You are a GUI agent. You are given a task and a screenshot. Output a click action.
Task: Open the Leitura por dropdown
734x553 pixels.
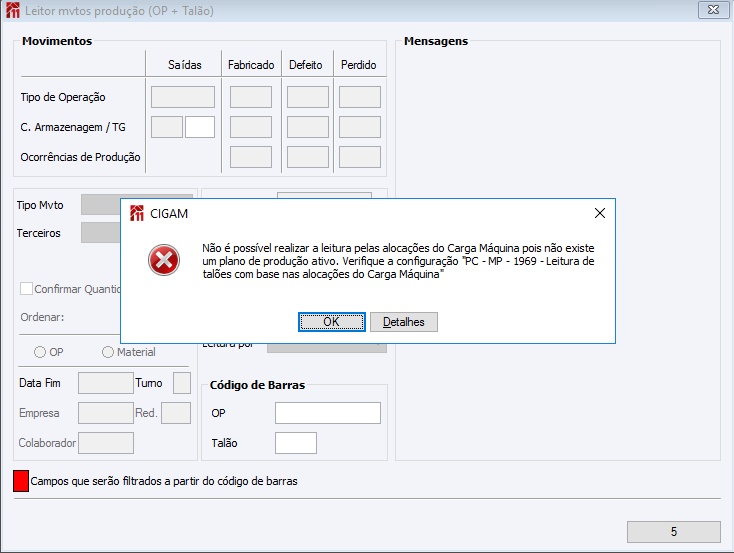pyautogui.click(x=326, y=348)
